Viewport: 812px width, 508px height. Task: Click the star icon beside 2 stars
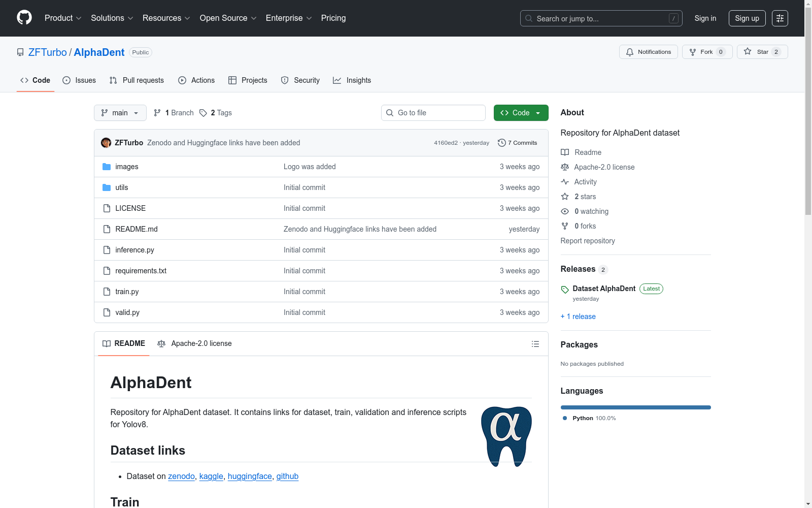565,197
